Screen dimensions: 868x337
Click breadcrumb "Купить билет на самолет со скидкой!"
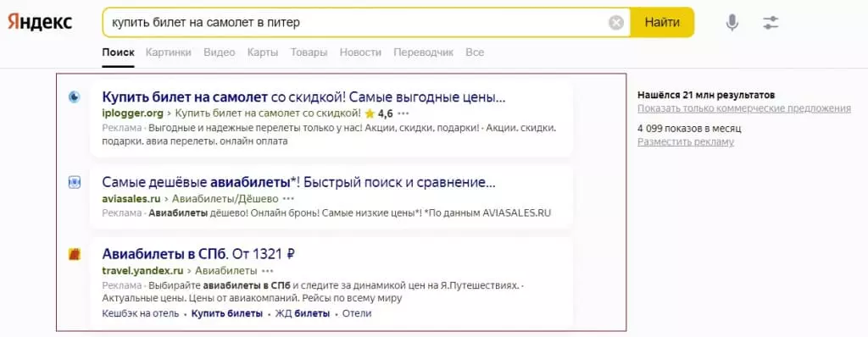pos(268,113)
